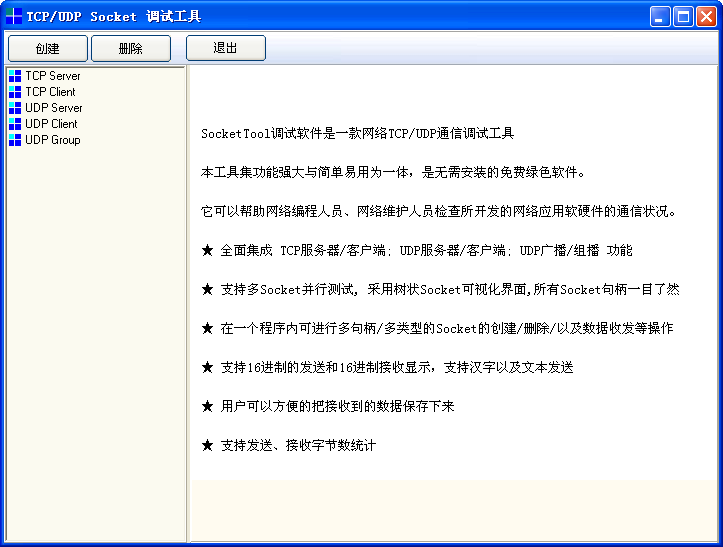Click the line '全面集成 TCP服务器/客户端'

[x=417, y=250]
